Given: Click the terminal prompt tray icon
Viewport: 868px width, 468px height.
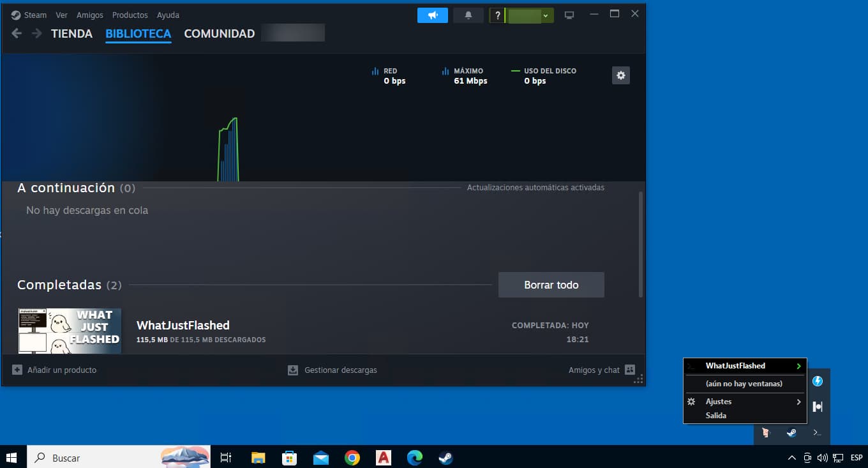Looking at the screenshot, I should [817, 432].
